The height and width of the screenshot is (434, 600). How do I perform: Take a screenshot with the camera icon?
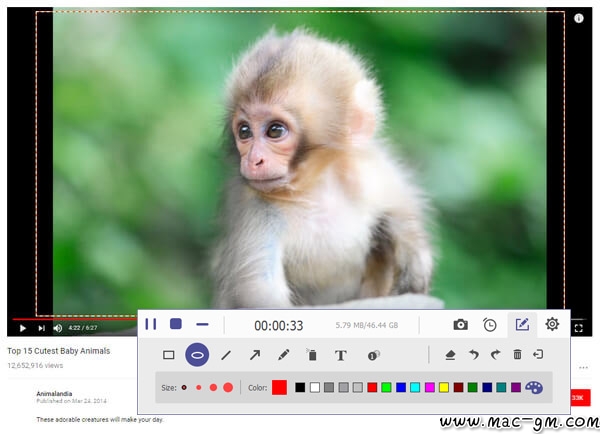click(x=460, y=325)
